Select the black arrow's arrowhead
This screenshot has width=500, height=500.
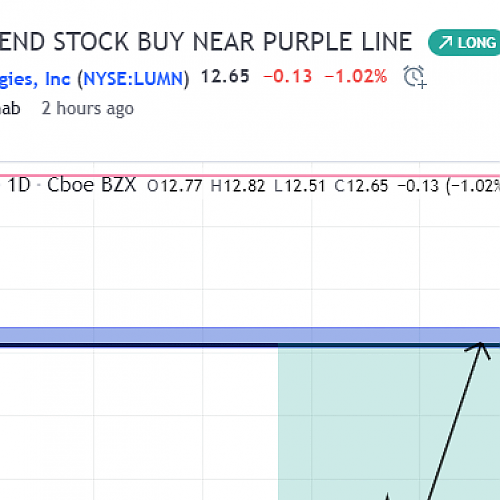(x=479, y=349)
